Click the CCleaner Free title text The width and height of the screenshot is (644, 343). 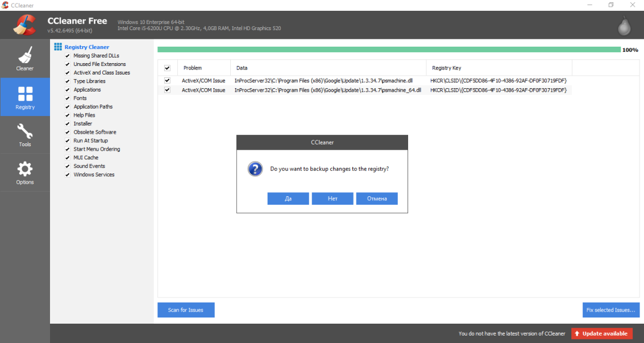pos(77,21)
